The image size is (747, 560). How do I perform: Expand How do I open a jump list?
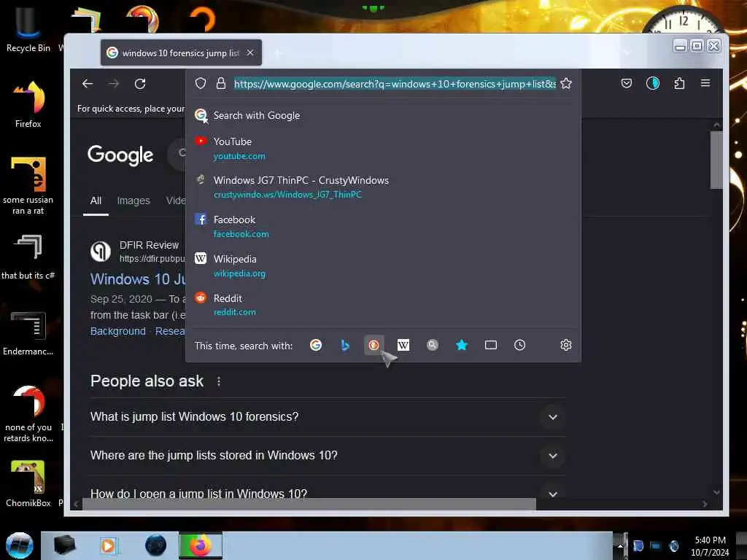(x=328, y=491)
